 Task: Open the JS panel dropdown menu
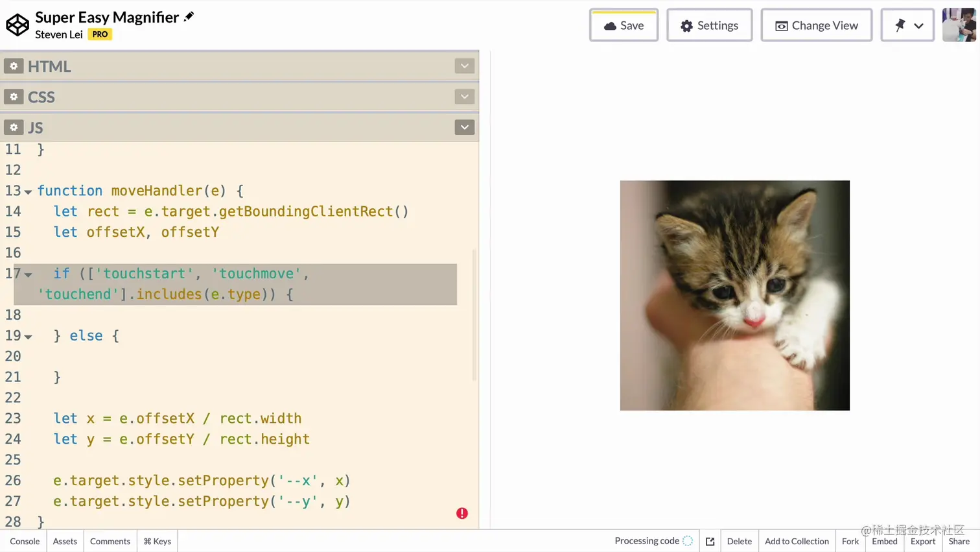[465, 127]
